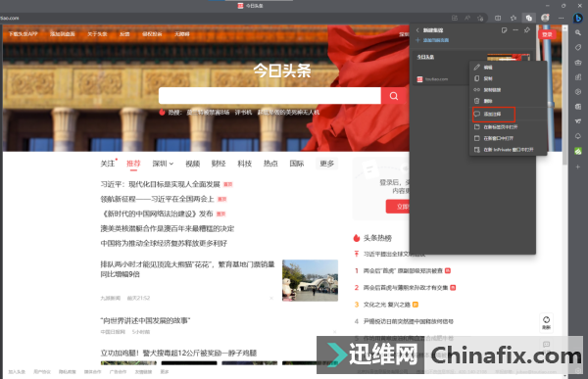This screenshot has width=588, height=379.
Task: Click the 今日头条 browser tab
Action: [251, 6]
